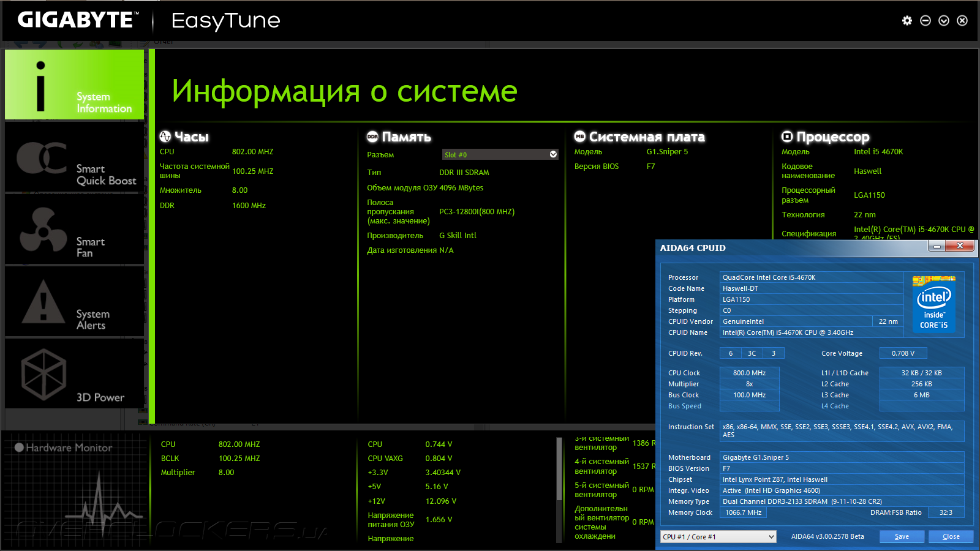Click the CPU icon beside Процессор heading

click(787, 137)
